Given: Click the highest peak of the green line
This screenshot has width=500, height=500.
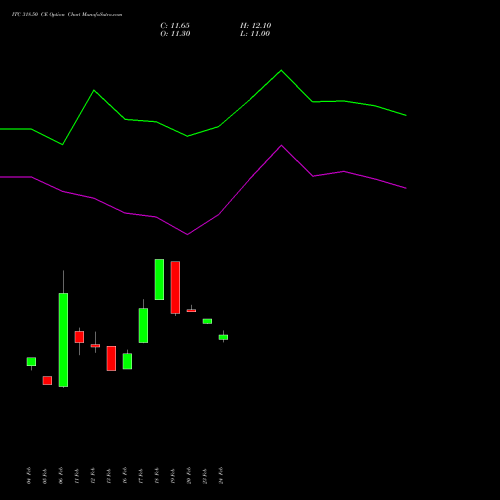Looking at the screenshot, I should tap(281, 70).
